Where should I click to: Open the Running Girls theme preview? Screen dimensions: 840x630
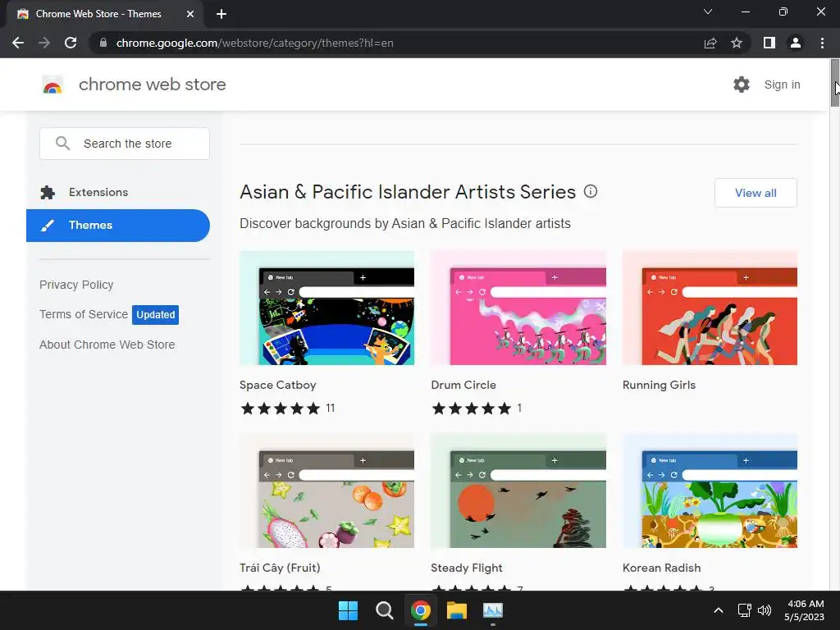click(x=710, y=308)
